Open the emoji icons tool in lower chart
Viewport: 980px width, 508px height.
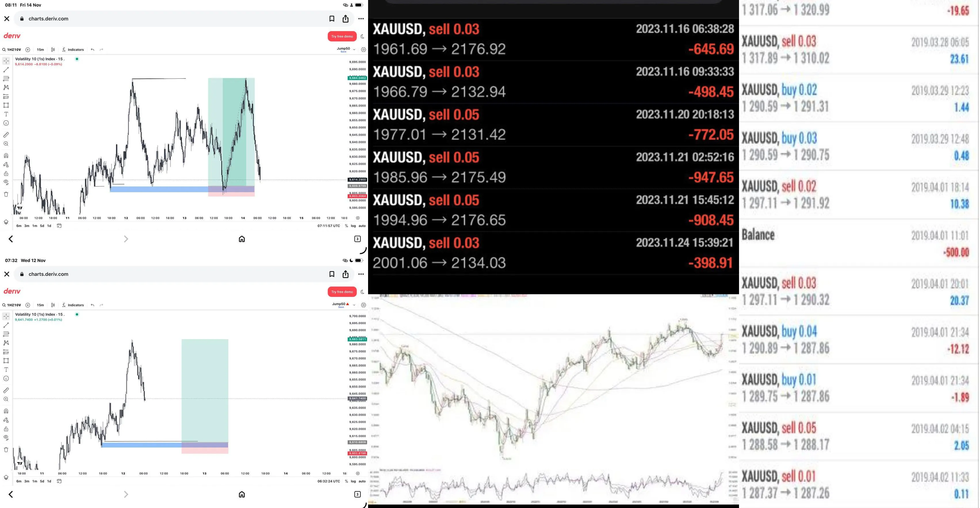[6, 379]
